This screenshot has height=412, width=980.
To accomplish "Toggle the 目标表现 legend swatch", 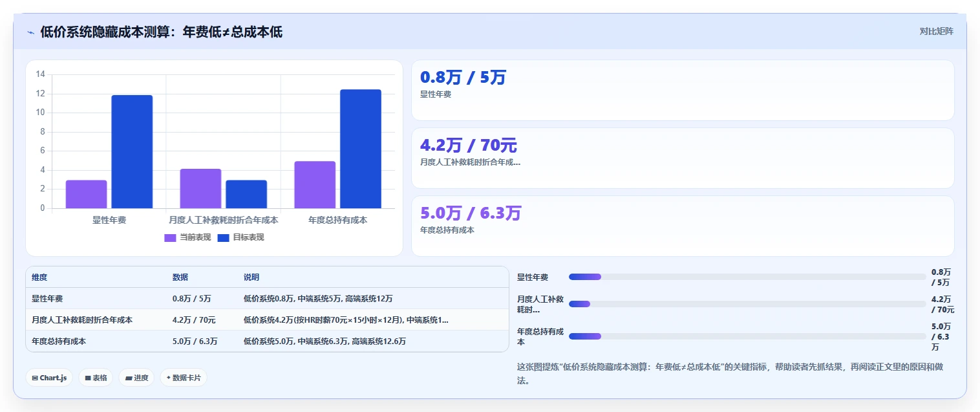I will point(223,237).
